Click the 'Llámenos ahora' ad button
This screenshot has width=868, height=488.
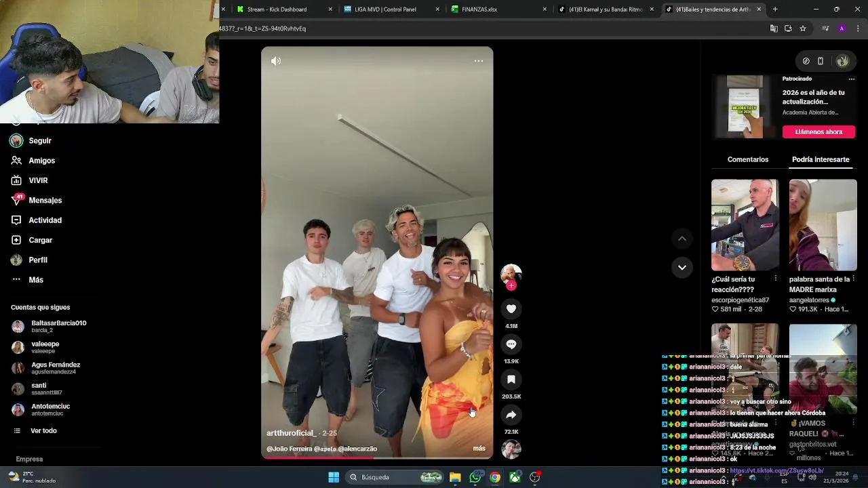tap(818, 131)
